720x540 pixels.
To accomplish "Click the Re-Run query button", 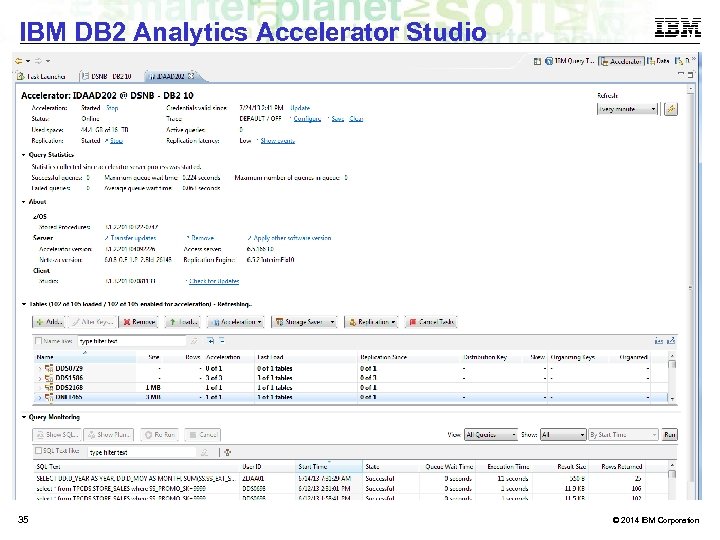I will point(160,434).
